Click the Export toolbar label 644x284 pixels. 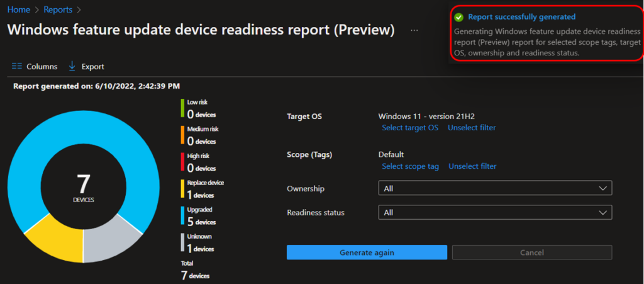93,67
